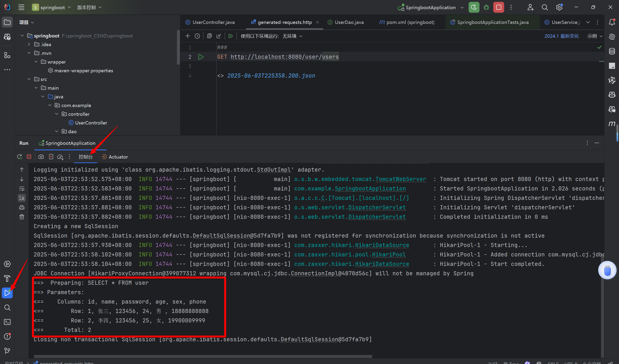This screenshot has height=364, width=619.
Task: Run the GET request with gutter play icon
Action: pyautogui.click(x=201, y=57)
